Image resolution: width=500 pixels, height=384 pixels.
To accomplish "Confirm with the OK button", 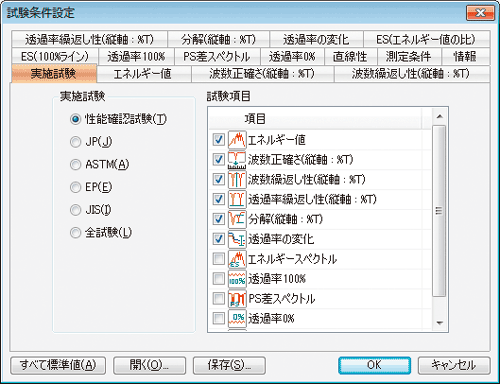I will [374, 365].
